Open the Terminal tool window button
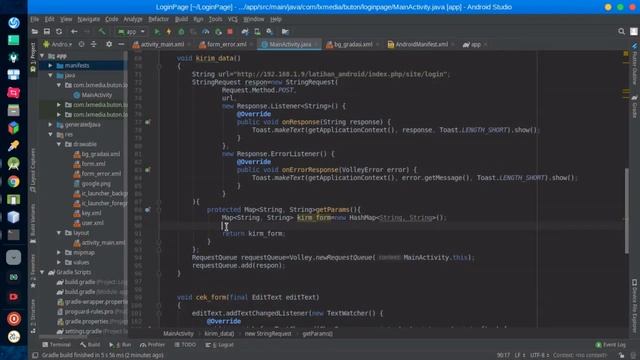The width and height of the screenshot is (640, 360). coord(57,344)
